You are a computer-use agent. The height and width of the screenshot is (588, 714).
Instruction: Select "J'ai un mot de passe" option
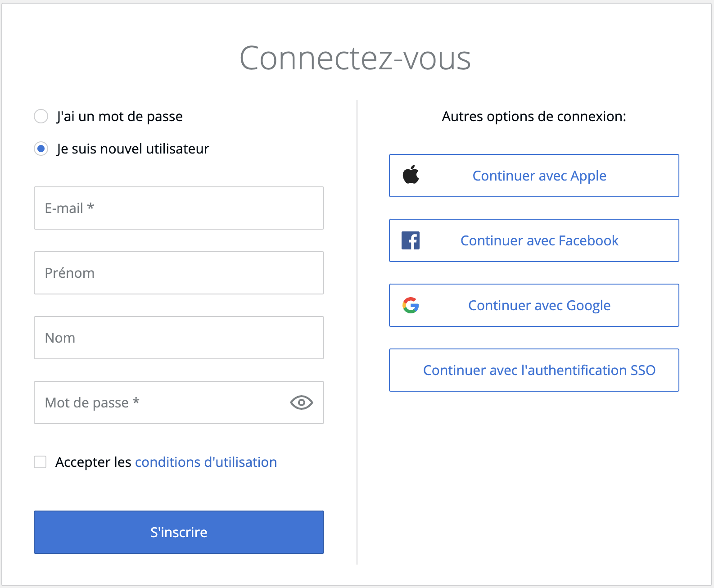[41, 116]
